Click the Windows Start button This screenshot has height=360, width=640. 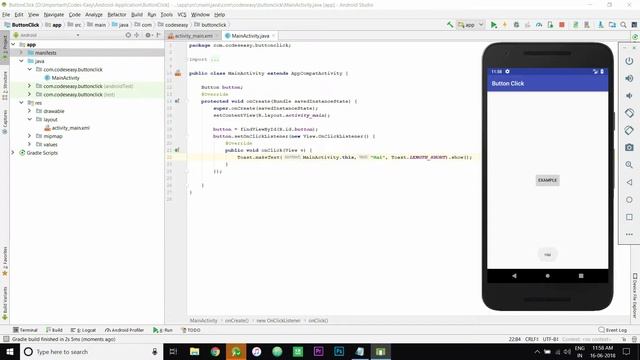pos(9,351)
